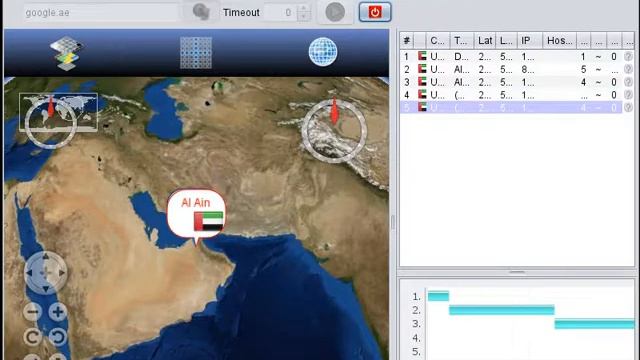640x360 pixels.
Task: Click the UAE flag in row 5
Action: [422, 107]
